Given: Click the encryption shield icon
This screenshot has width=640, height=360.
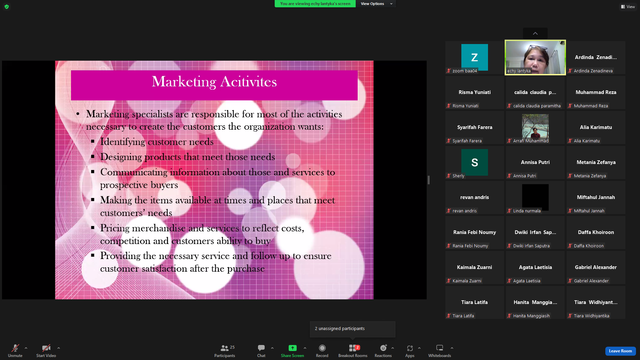Looking at the screenshot, I should pyautogui.click(x=7, y=7).
